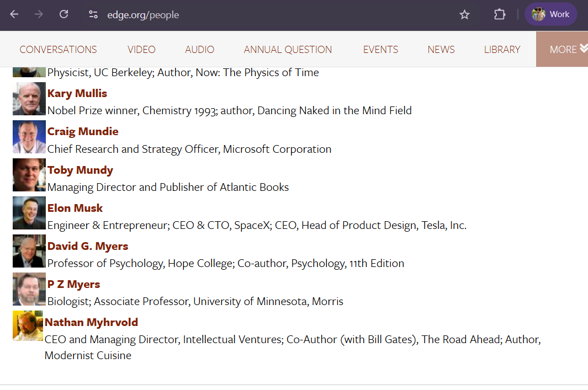
Task: Click text 'Biologist; Associate Professor, University of Minnesota'
Action: [178, 302]
